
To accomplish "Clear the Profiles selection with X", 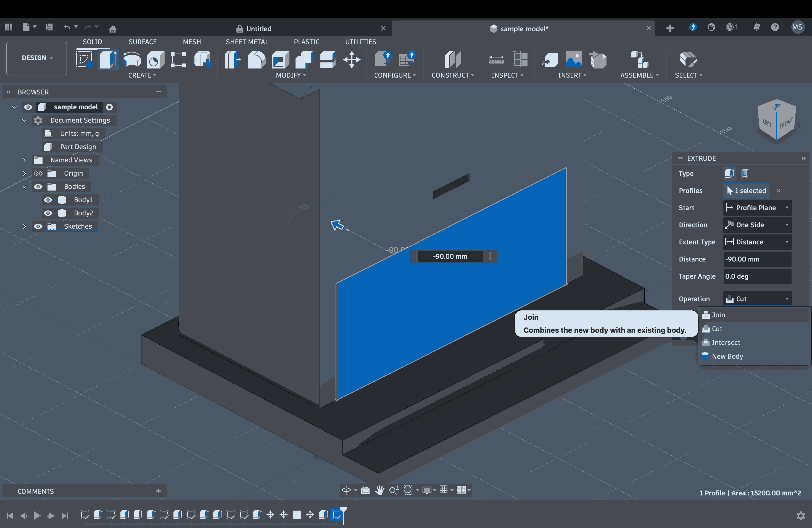I will point(778,191).
